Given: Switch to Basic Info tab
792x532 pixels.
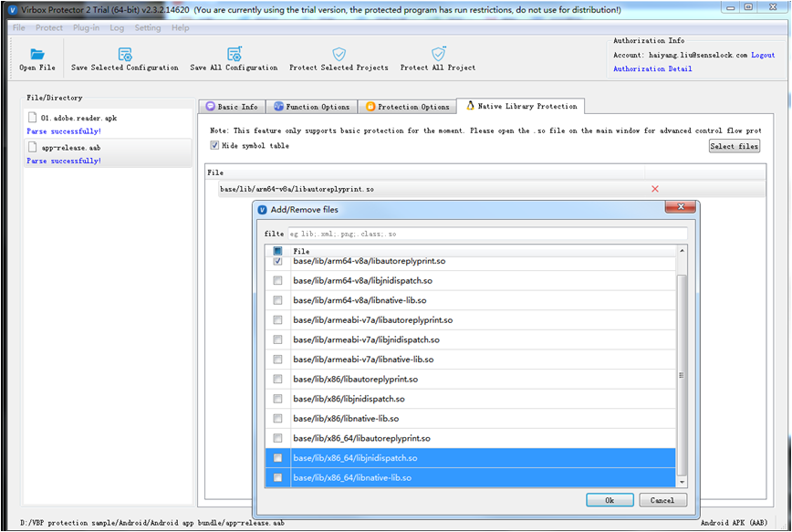Looking at the screenshot, I should pos(232,107).
